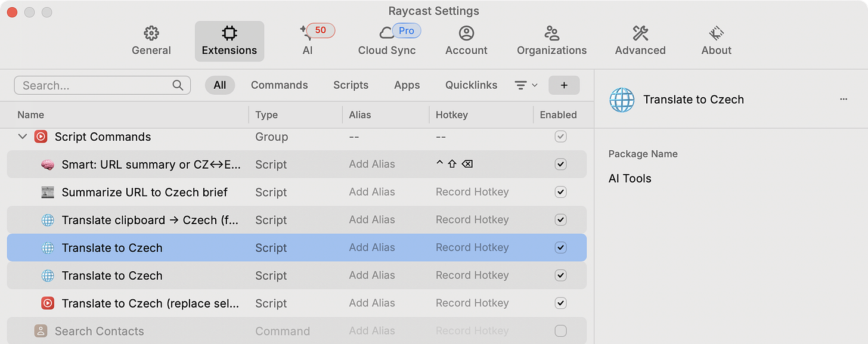Open the three-dot menu for Translate to Czech
The width and height of the screenshot is (868, 344).
pos(844,100)
